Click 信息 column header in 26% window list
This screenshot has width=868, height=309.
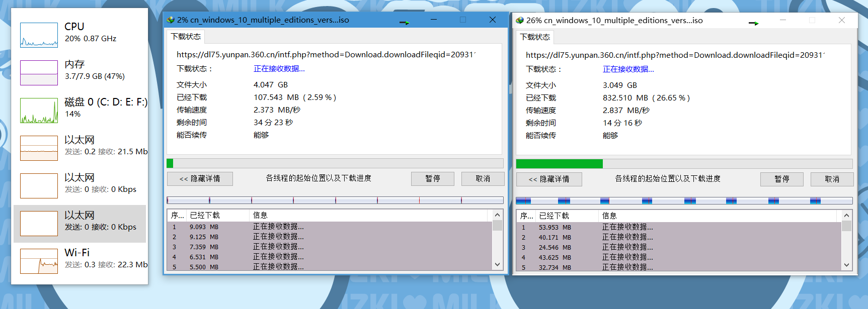[718, 216]
